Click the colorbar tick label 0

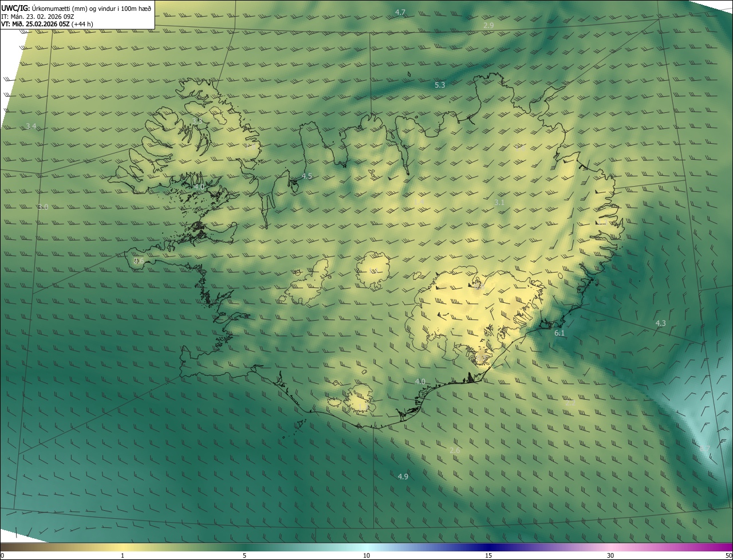tap(2, 556)
